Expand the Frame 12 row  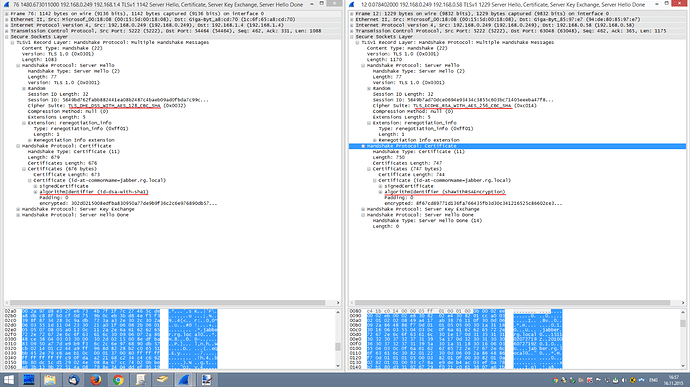coord(352,14)
